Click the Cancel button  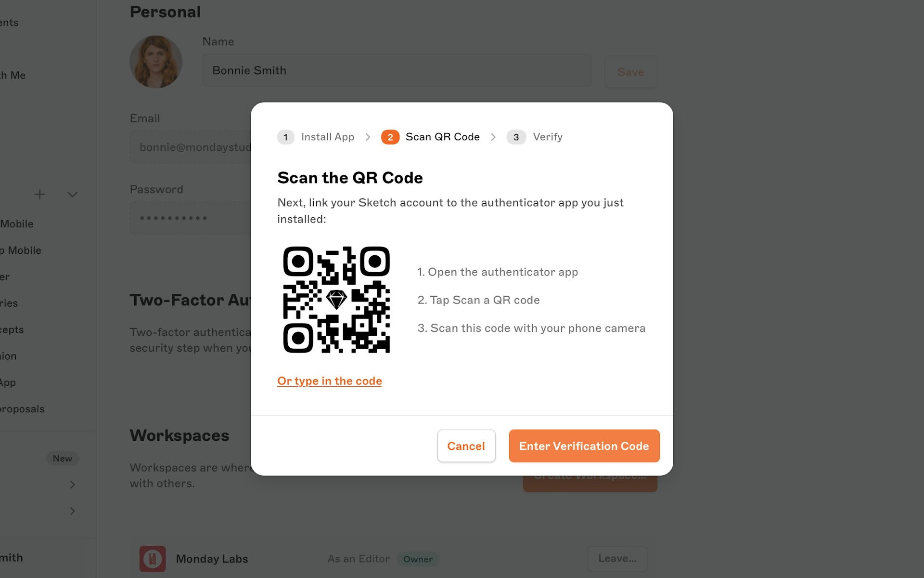(x=466, y=446)
